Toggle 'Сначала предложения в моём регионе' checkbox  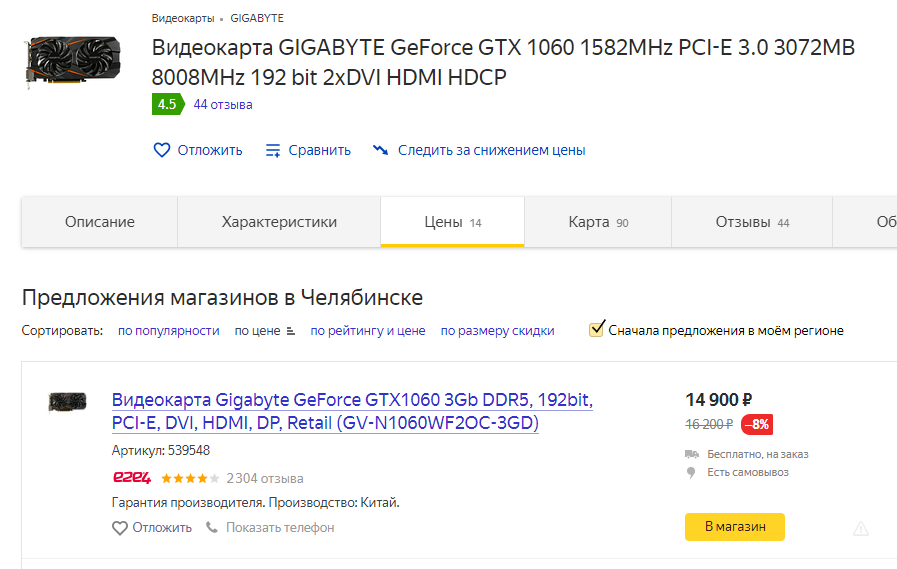click(597, 329)
